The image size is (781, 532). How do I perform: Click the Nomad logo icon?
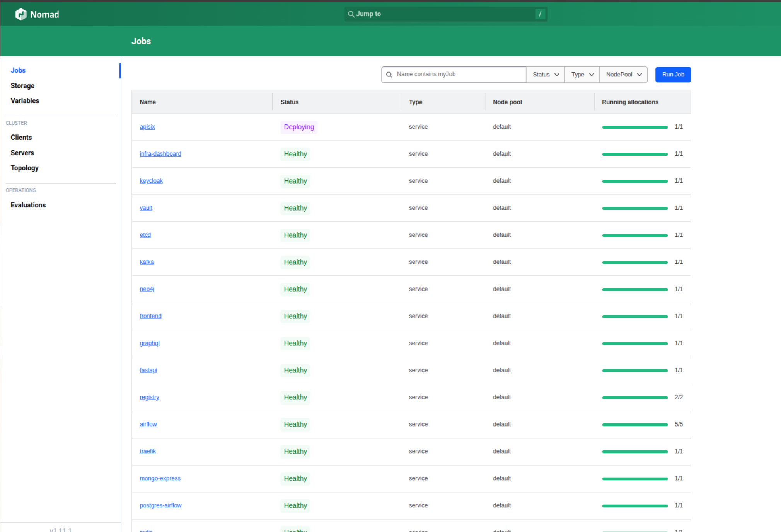(21, 14)
